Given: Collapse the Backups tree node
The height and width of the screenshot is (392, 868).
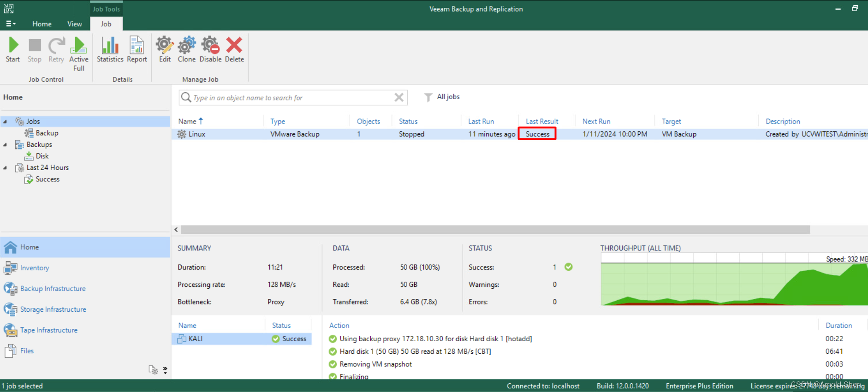Looking at the screenshot, I should point(5,144).
